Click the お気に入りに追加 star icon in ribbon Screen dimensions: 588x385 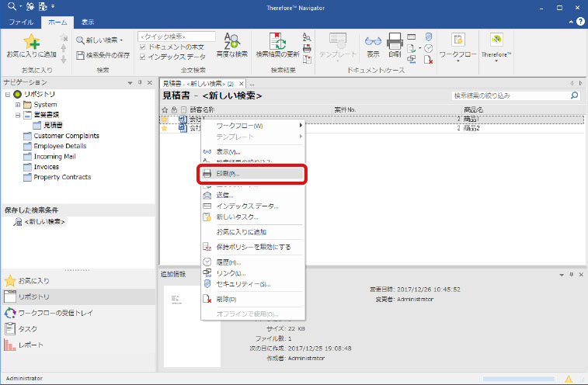coord(30,42)
